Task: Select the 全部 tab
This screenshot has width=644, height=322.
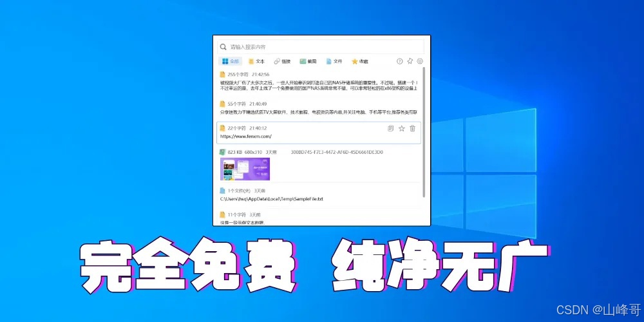Action: pyautogui.click(x=231, y=61)
